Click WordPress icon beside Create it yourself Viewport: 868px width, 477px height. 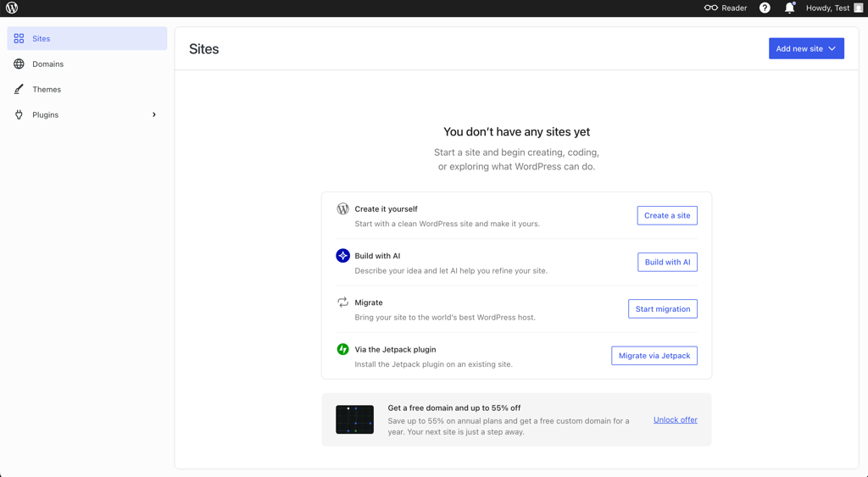point(342,208)
